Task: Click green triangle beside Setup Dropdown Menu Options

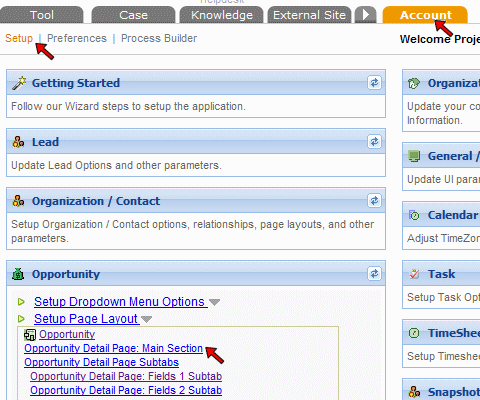Action: tap(21, 302)
